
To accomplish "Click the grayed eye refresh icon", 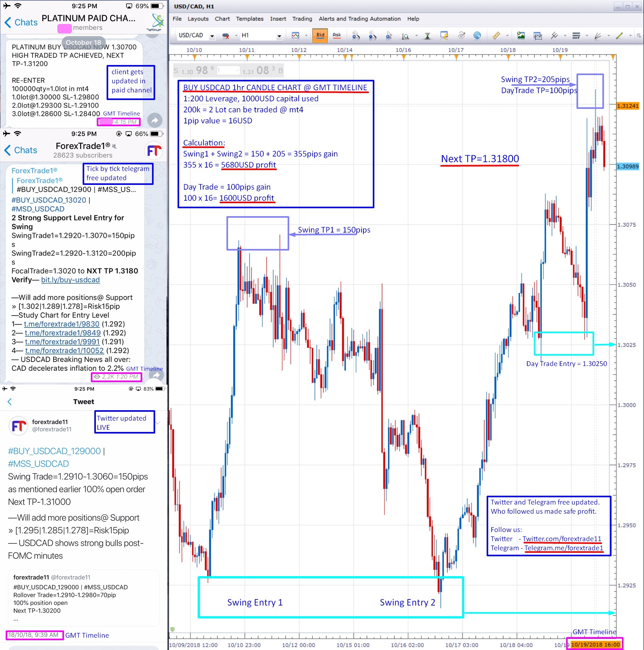I will [461, 35].
